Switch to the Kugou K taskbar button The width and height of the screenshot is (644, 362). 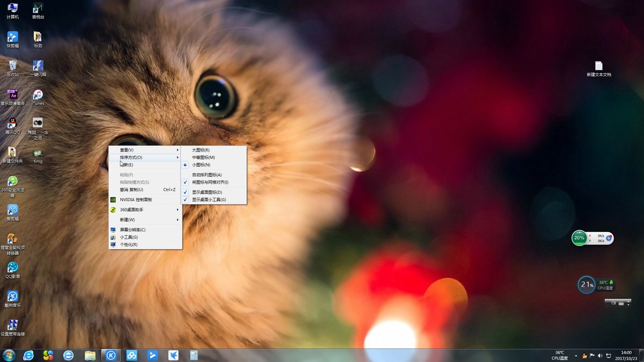point(111,355)
